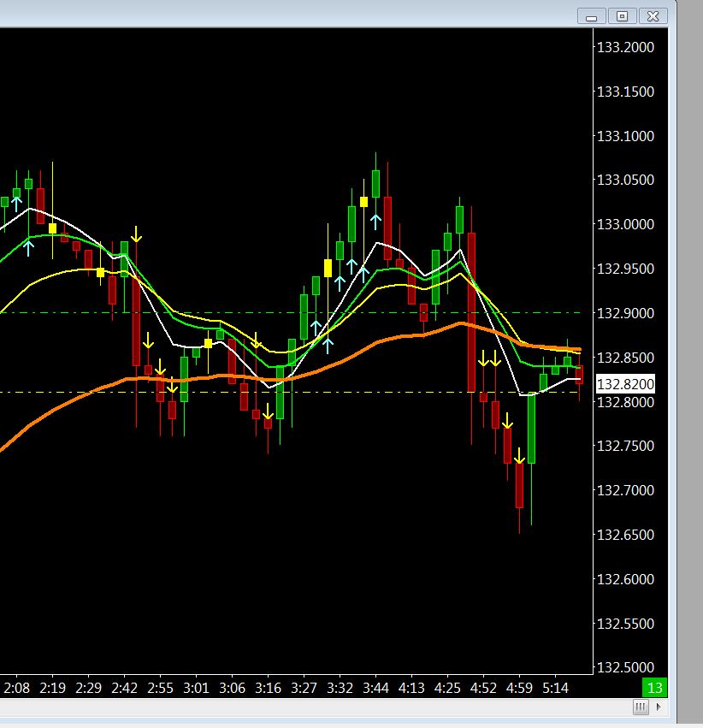Click time axis label 3:06
This screenshot has width=703, height=728.
(x=232, y=688)
